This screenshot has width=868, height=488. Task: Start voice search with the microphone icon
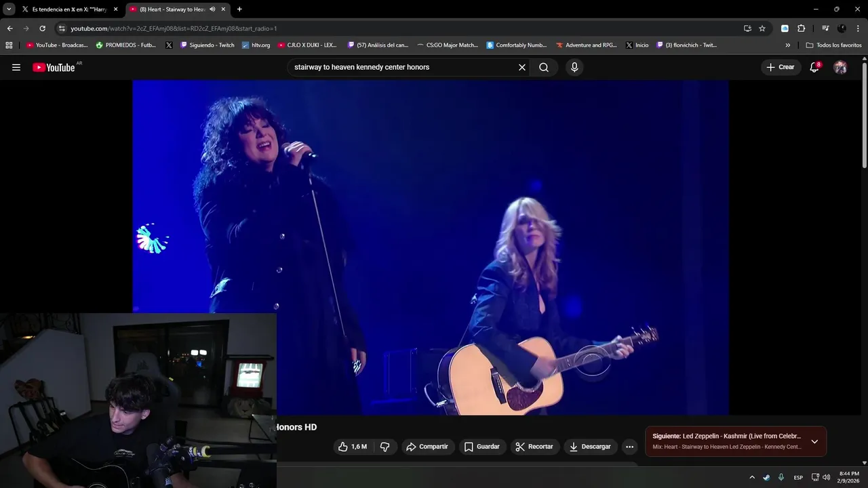(x=574, y=67)
